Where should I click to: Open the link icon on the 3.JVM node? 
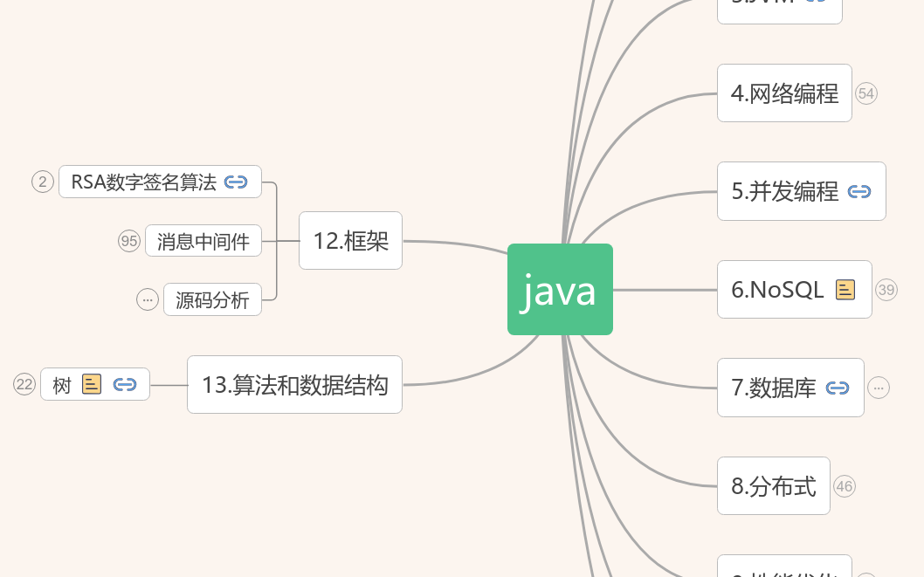point(817,3)
